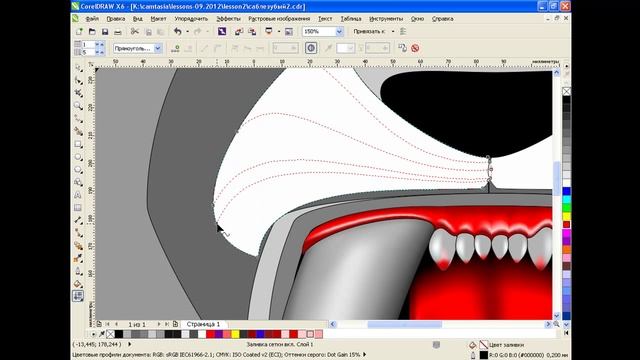Select the Crop tool in the toolbox
The image size is (640, 360).
pyautogui.click(x=78, y=93)
